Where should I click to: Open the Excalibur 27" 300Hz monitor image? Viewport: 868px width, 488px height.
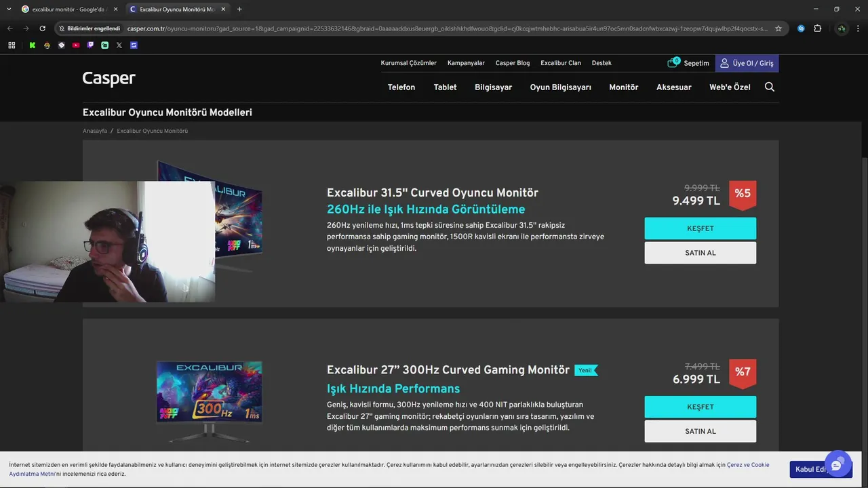209,401
